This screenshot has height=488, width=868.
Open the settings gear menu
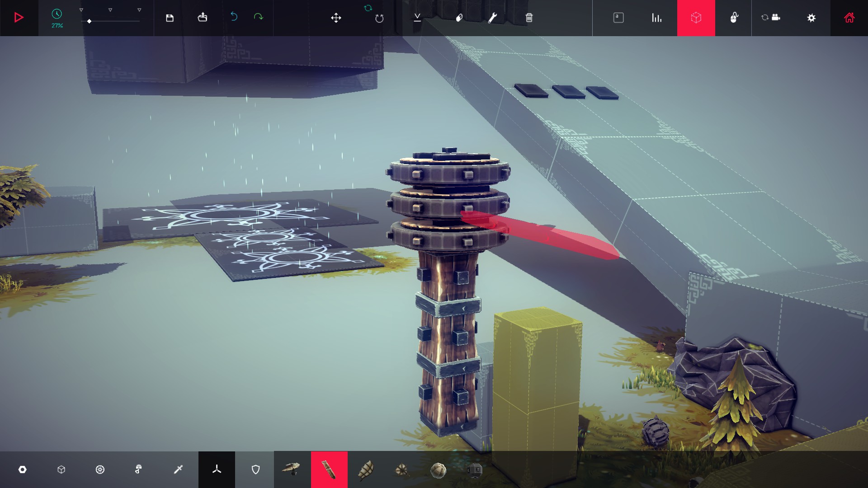(811, 18)
